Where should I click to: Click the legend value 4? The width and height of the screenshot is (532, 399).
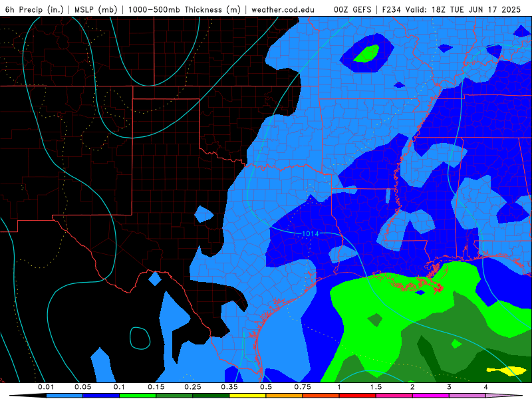[485, 387]
